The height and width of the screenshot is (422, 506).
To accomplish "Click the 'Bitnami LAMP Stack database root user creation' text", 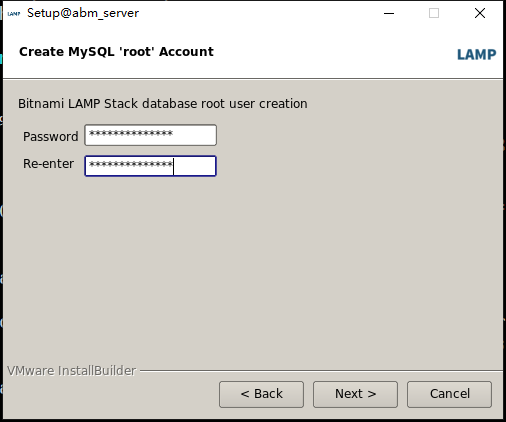I will pos(163,104).
